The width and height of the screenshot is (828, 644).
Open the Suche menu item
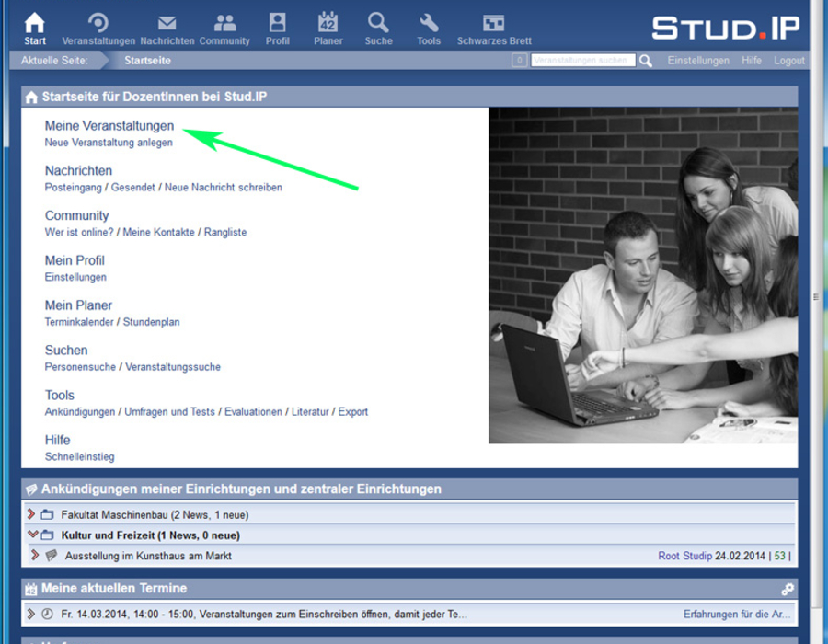pyautogui.click(x=379, y=29)
